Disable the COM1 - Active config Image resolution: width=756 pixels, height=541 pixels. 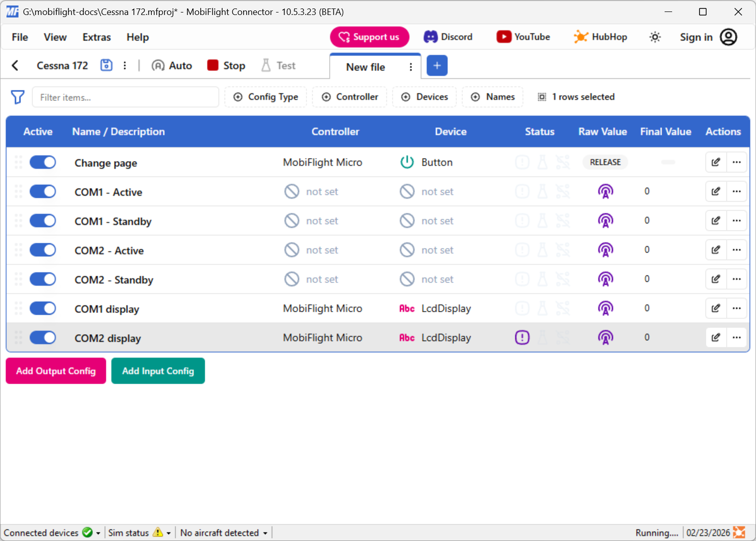[42, 191]
